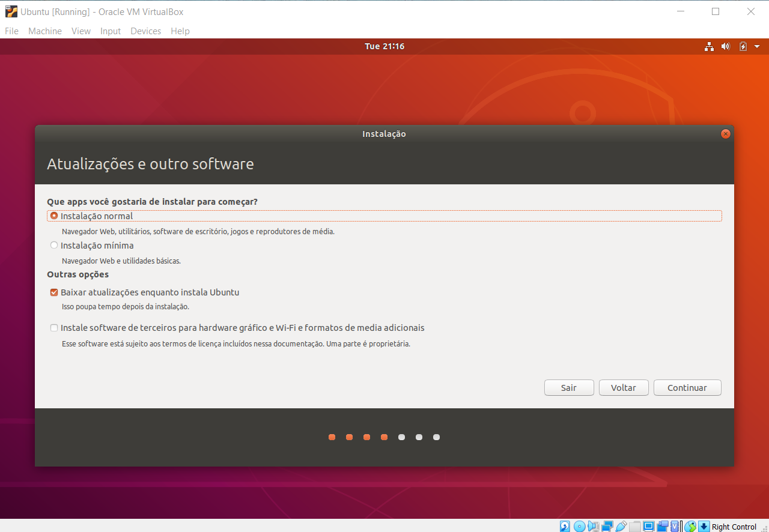Select the Instalação normal radio button
769x532 pixels.
pyautogui.click(x=54, y=216)
